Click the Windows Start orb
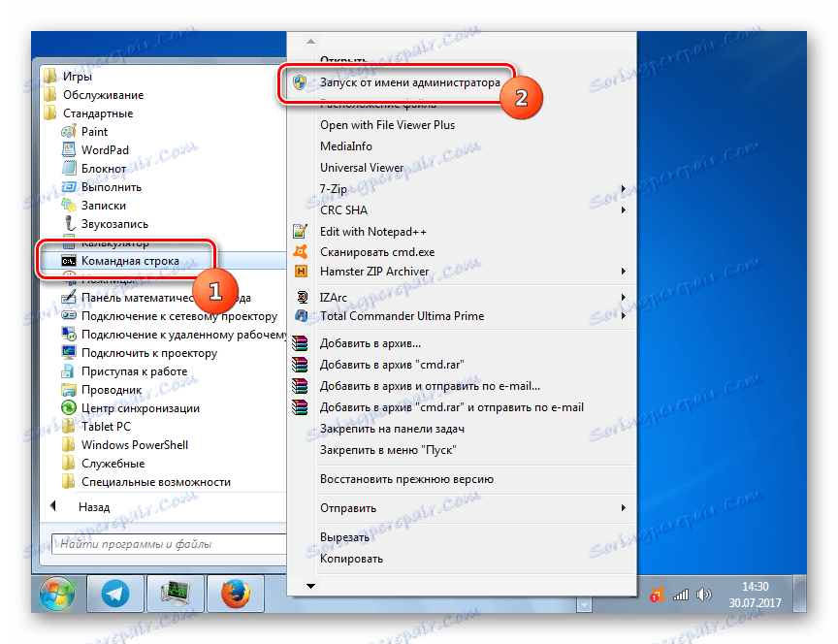 [56, 594]
